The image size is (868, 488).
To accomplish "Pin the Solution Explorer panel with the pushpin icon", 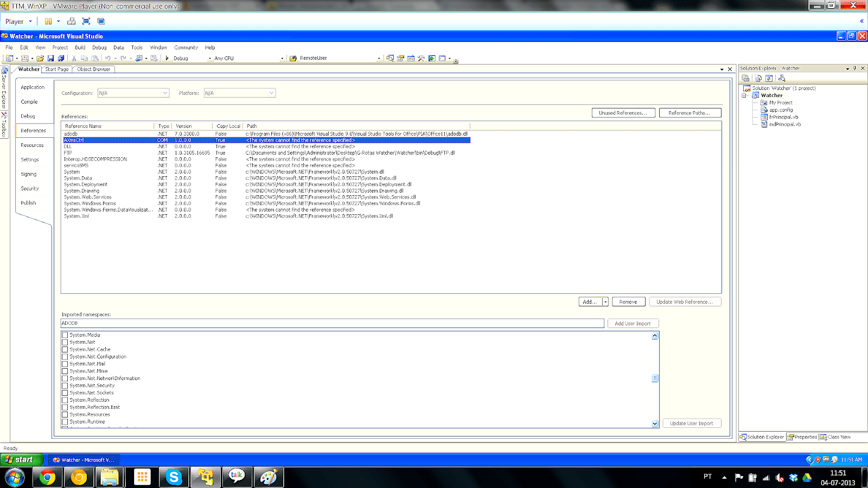I will (854, 68).
